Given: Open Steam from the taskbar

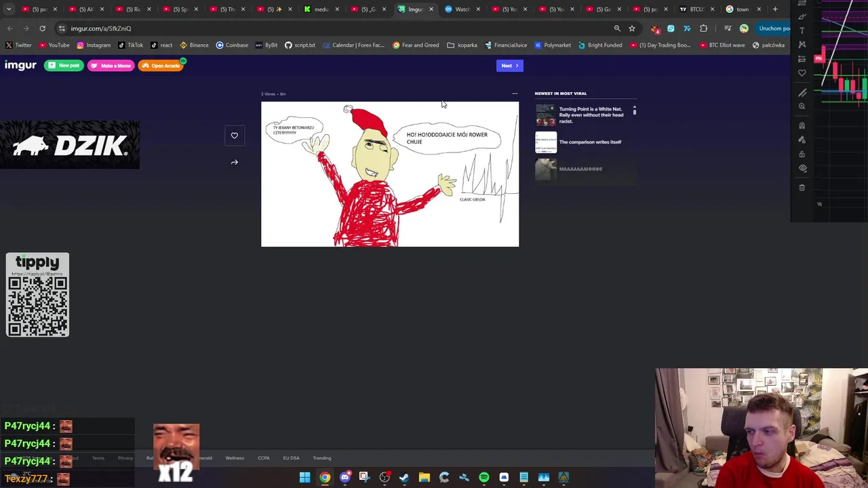Looking at the screenshot, I should pyautogui.click(x=404, y=478).
